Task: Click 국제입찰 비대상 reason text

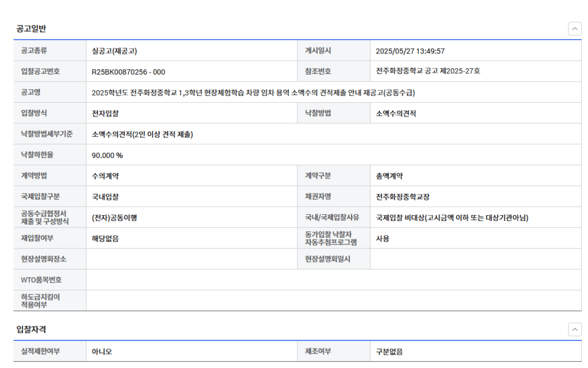Action: click(x=452, y=218)
